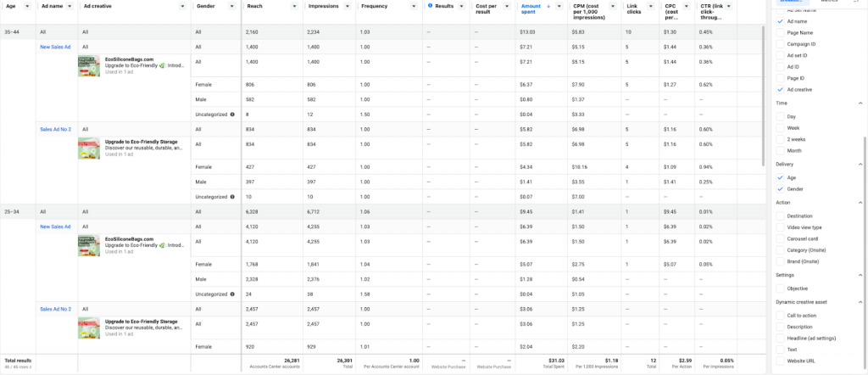The image size is (868, 375).
Task: Enable the Day time breakdown
Action: 780,116
